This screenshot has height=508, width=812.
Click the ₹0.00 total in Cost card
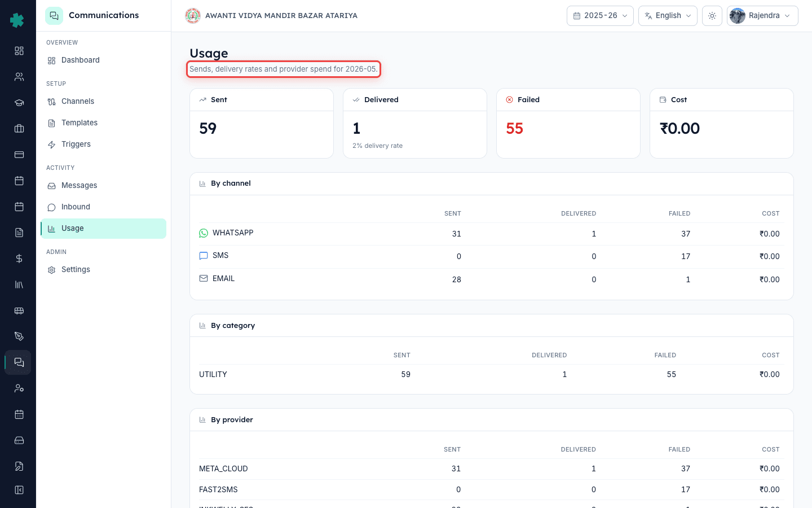(x=680, y=129)
